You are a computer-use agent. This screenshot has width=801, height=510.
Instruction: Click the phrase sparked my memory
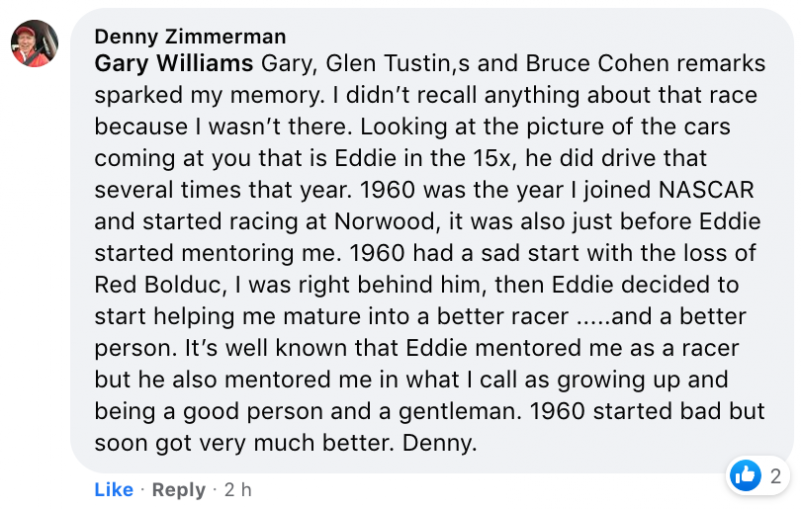coord(207,96)
